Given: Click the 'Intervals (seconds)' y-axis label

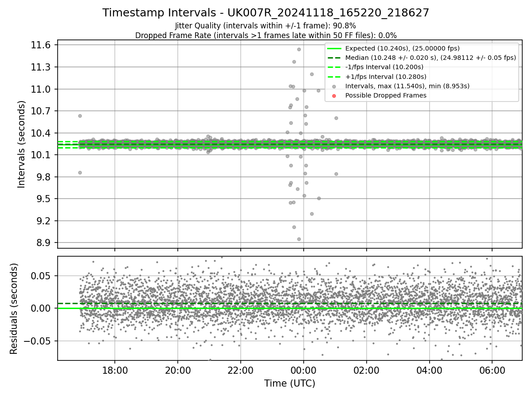Looking at the screenshot, I should coord(22,144).
